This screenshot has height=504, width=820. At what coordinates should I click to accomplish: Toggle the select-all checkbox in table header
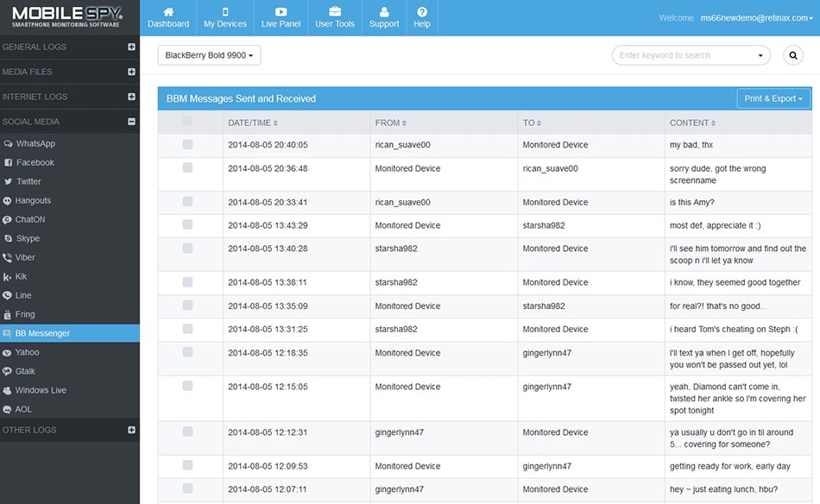(188, 122)
